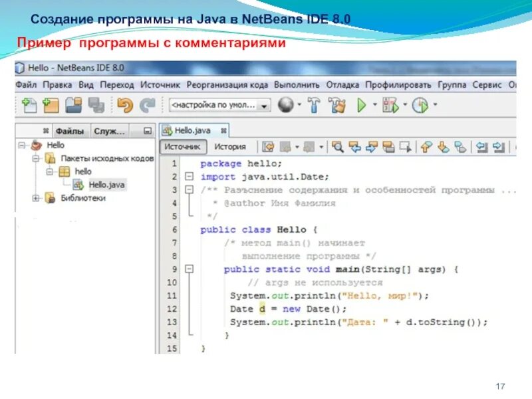This screenshot has height=399, width=532.
Task: Switch to the Служ... panel tab
Action: click(109, 131)
